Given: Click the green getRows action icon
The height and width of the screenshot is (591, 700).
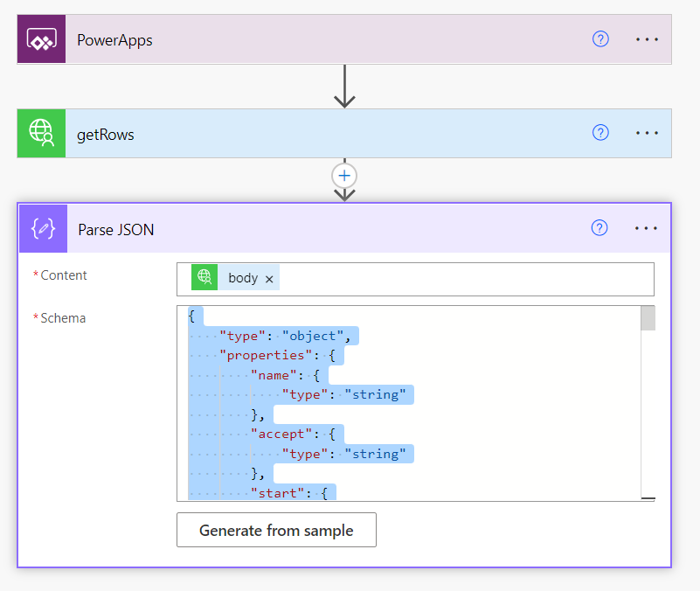Looking at the screenshot, I should tap(41, 134).
